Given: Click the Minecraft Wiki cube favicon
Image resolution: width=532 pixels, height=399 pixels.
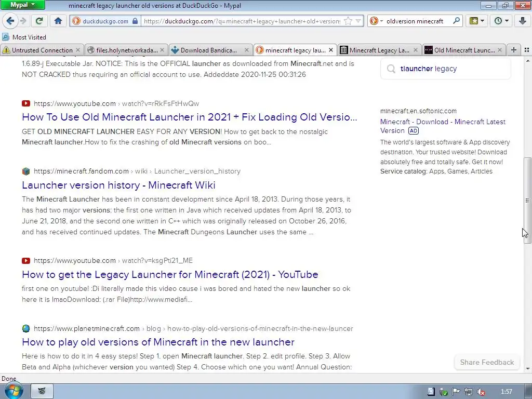Looking at the screenshot, I should 26,171.
